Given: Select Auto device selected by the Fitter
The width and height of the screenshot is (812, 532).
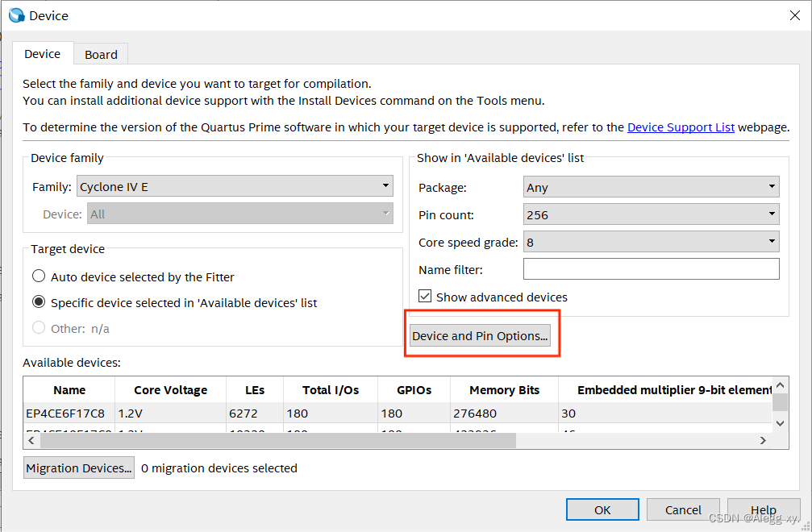Looking at the screenshot, I should click(39, 276).
